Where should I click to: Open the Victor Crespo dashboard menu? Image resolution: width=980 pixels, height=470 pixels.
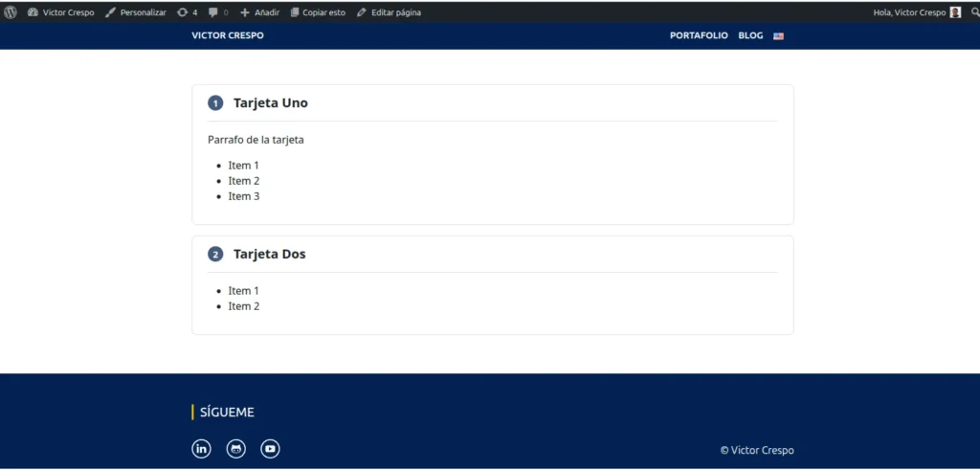click(61, 12)
